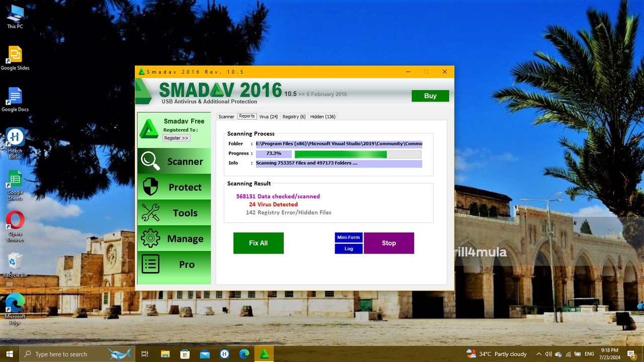Screen dimensions: 644x362
Task: Open the Registry (6) tab
Action: (x=294, y=117)
